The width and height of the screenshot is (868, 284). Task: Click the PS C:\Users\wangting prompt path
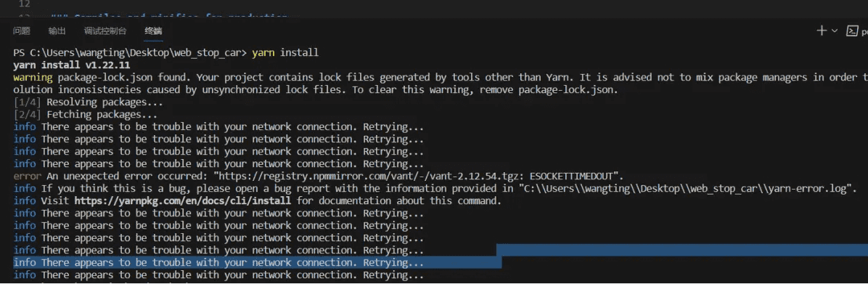130,53
